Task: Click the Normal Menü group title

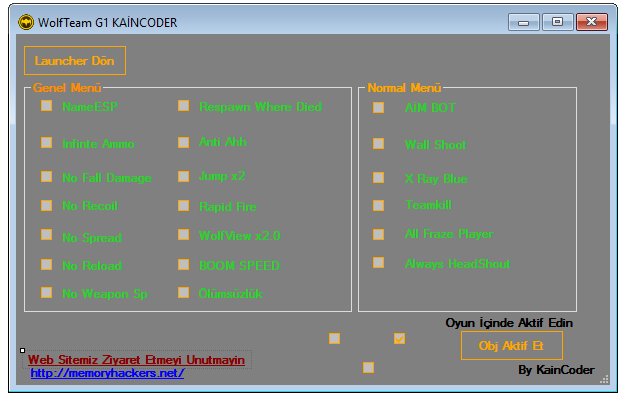Action: coord(404,88)
